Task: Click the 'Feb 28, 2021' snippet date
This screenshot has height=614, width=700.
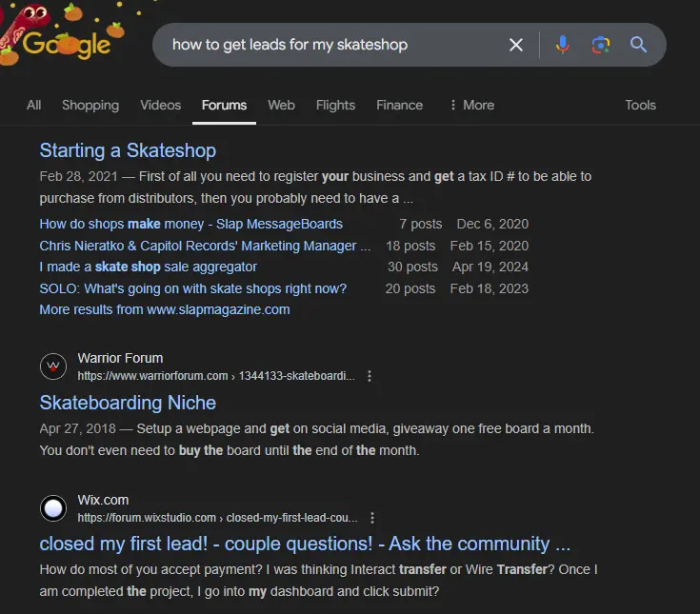Action: (78, 176)
